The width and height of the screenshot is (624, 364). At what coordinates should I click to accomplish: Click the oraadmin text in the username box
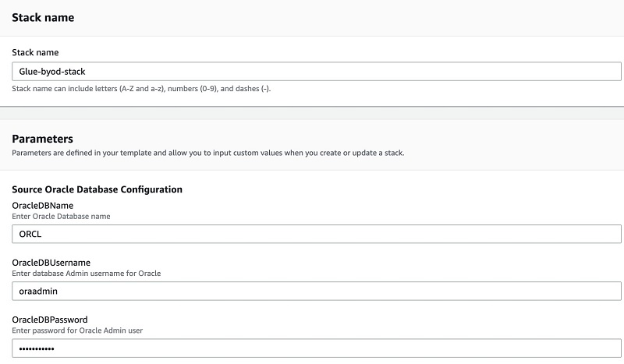click(x=38, y=292)
